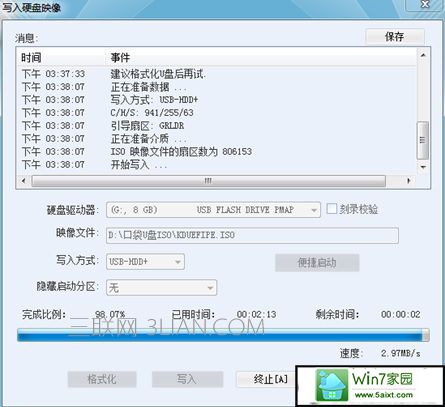Open the 写入方式 USB-HDD+ dropdown
The height and width of the screenshot is (407, 445).
[145, 262]
